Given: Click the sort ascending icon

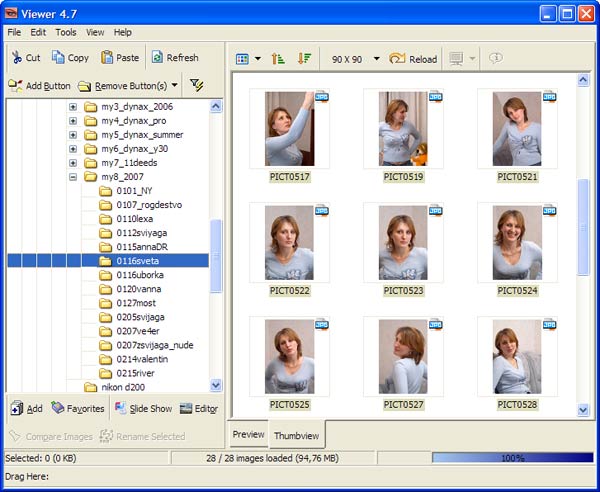Looking at the screenshot, I should coord(277,59).
